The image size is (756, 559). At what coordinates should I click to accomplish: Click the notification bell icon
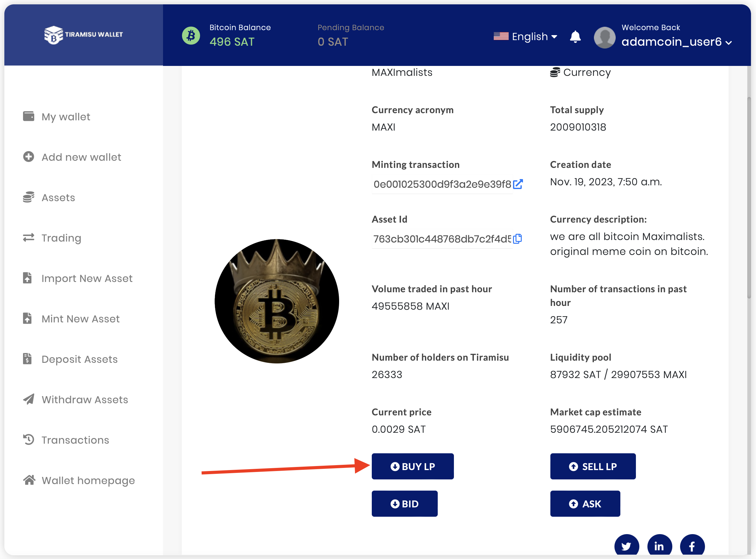click(x=575, y=36)
